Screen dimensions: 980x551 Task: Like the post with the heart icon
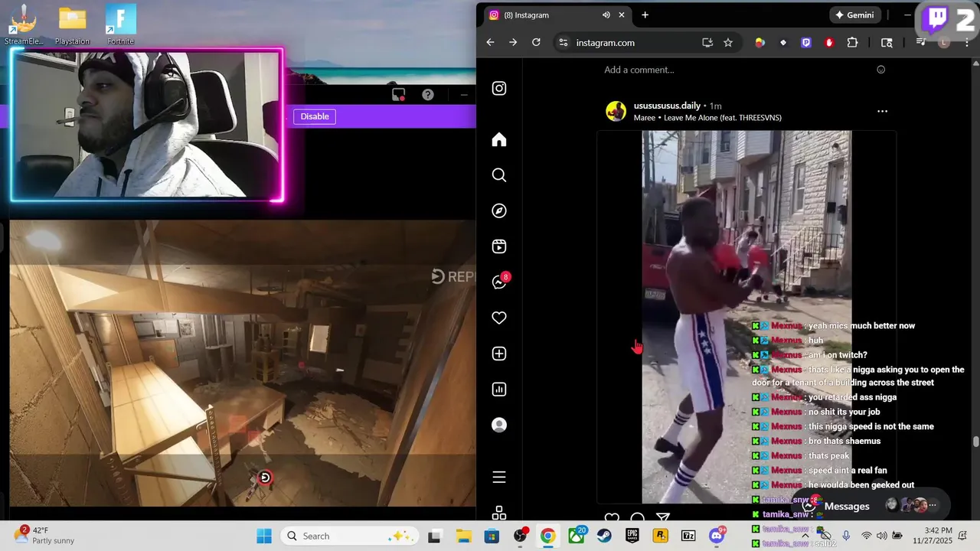612,518
